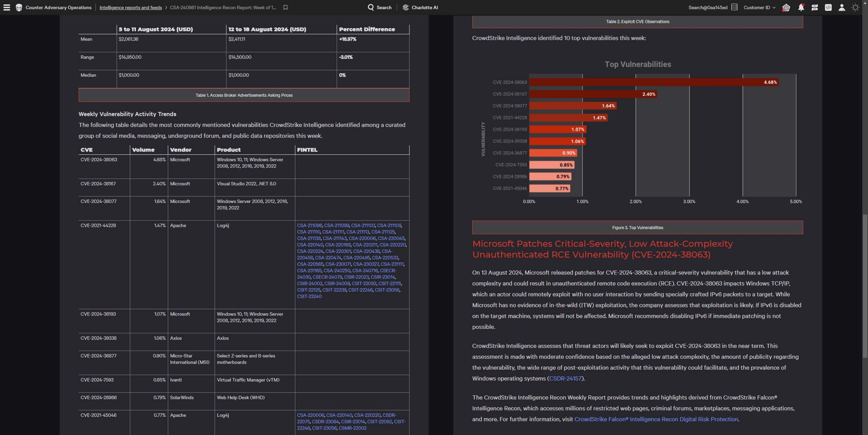Open the hamburger main menu

coord(7,7)
